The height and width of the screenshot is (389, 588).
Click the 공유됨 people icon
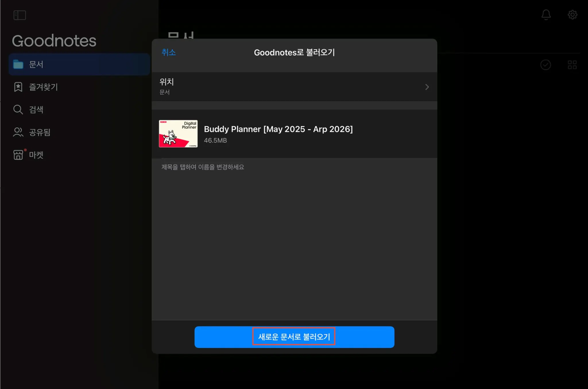click(18, 132)
